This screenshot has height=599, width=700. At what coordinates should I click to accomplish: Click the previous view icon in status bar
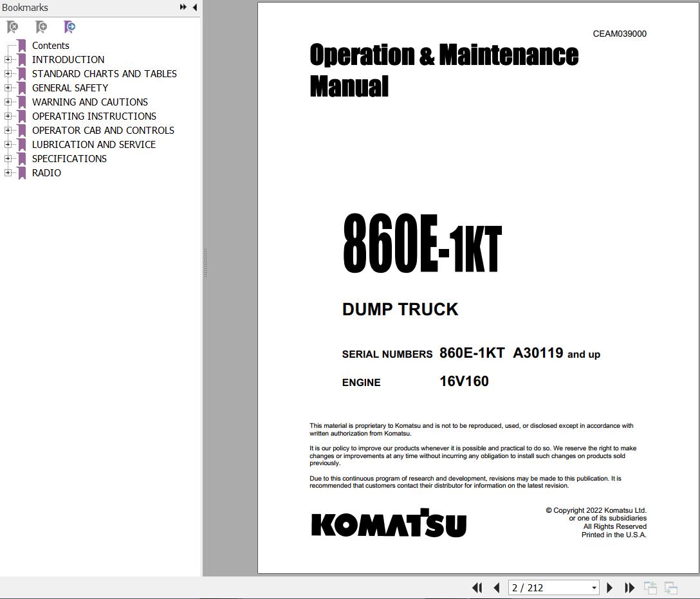650,588
